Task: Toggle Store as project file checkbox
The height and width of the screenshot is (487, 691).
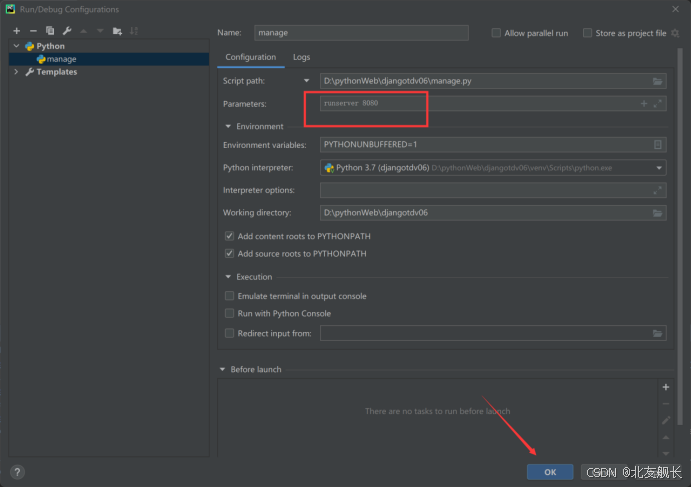Action: pyautogui.click(x=587, y=33)
